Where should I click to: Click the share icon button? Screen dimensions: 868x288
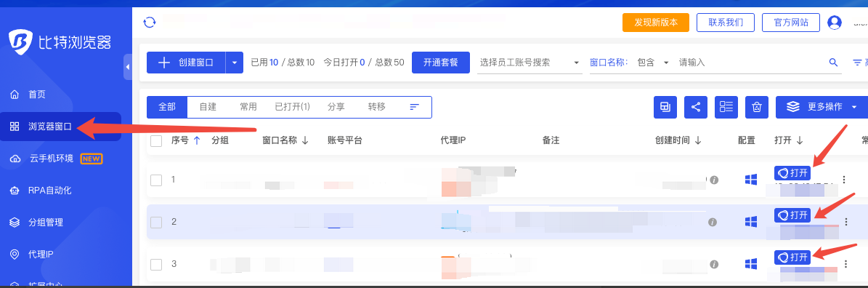[696, 107]
